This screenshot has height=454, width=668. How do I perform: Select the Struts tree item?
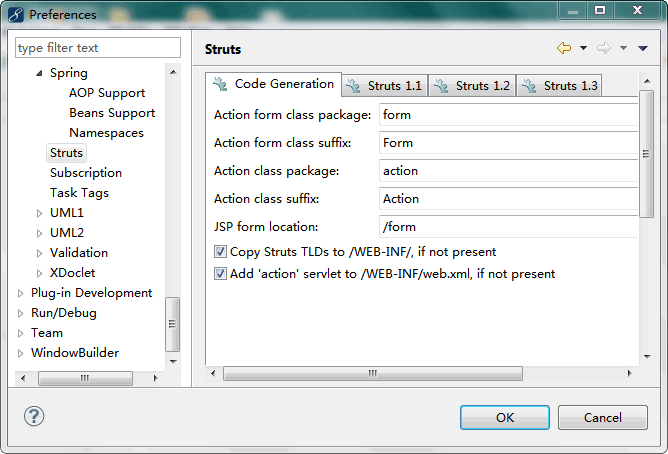[66, 153]
